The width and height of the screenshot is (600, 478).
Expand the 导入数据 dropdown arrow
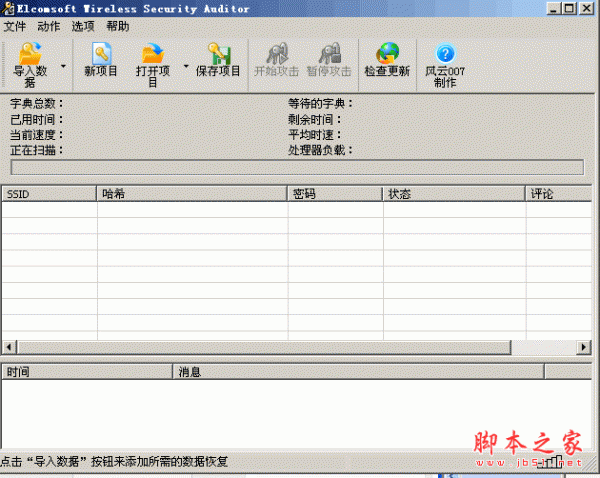pyautogui.click(x=64, y=66)
